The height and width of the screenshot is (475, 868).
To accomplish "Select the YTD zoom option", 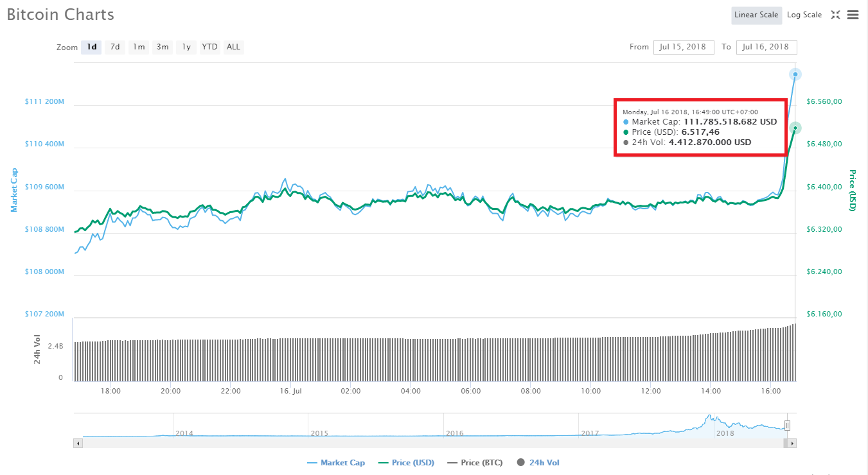I will tap(209, 46).
